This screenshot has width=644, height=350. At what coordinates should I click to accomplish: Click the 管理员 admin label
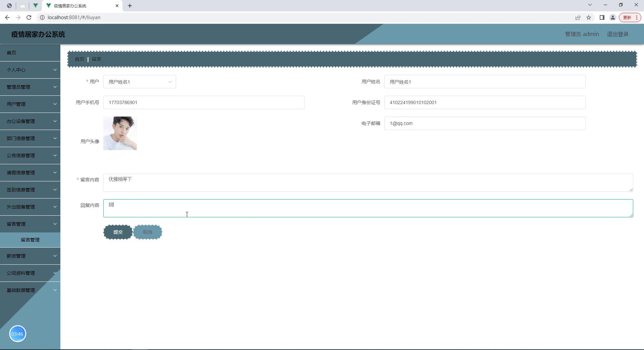click(x=582, y=34)
